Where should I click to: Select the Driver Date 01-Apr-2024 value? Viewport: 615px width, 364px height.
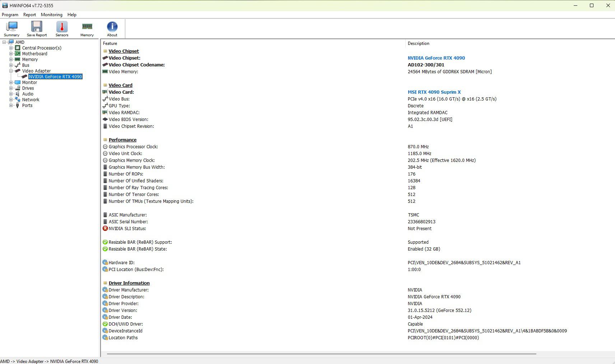point(420,317)
